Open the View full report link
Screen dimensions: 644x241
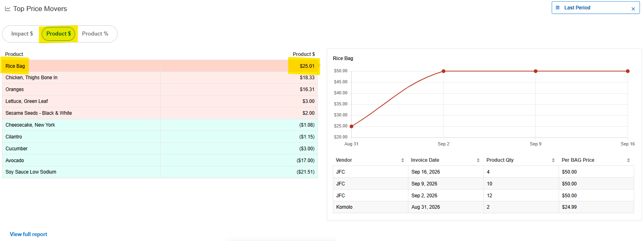29,234
